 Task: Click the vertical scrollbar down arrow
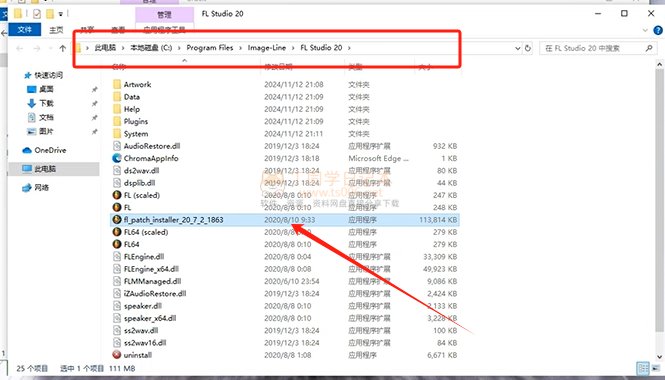[659, 357]
